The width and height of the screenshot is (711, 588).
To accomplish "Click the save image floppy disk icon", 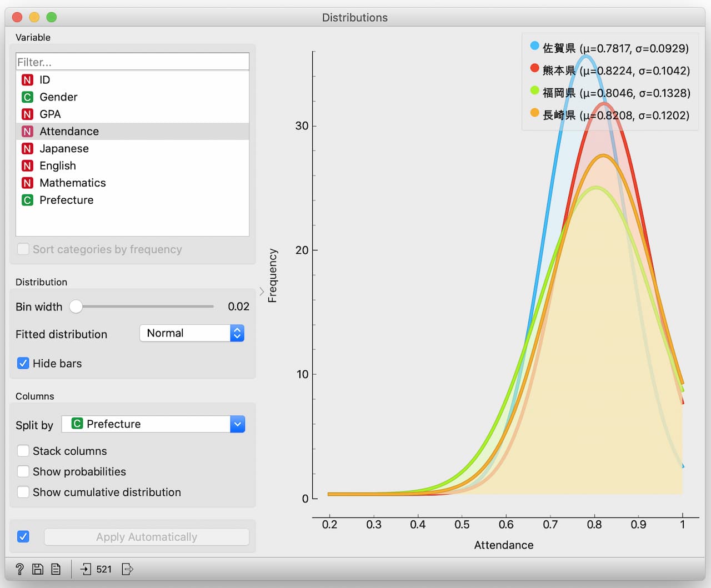I will (x=38, y=569).
